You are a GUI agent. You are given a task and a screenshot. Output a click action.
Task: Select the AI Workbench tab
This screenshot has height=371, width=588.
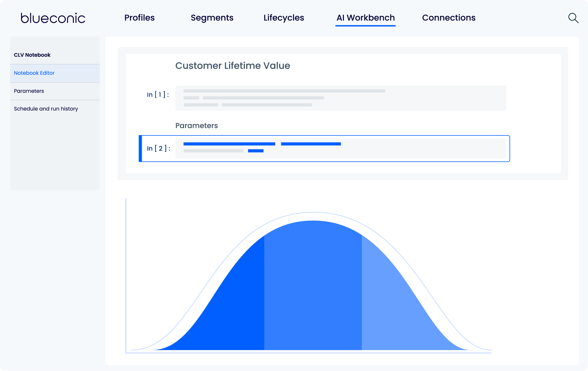tap(365, 18)
